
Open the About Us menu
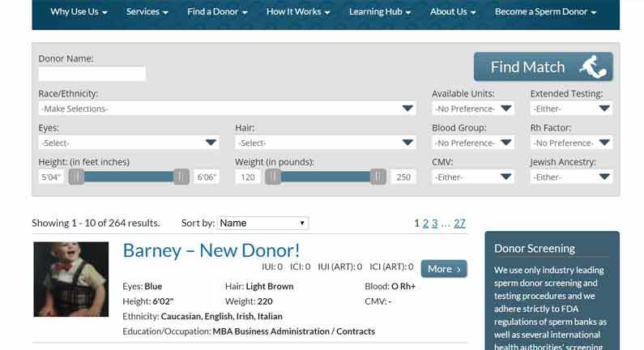point(453,12)
